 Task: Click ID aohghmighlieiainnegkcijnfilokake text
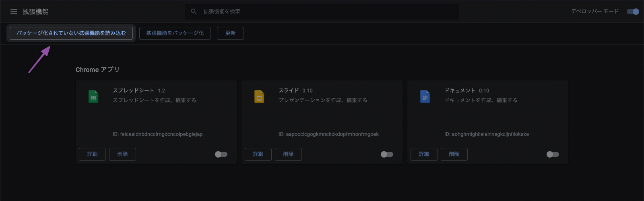tap(487, 134)
